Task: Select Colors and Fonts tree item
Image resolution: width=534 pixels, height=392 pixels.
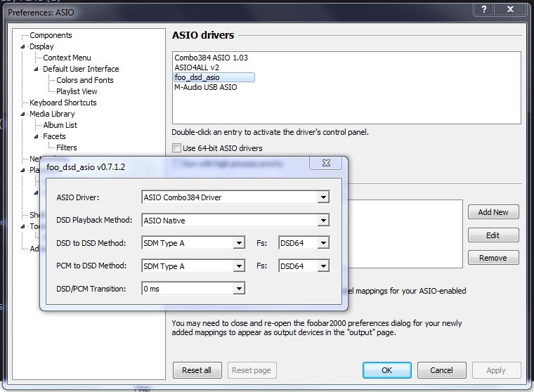Action: click(85, 80)
